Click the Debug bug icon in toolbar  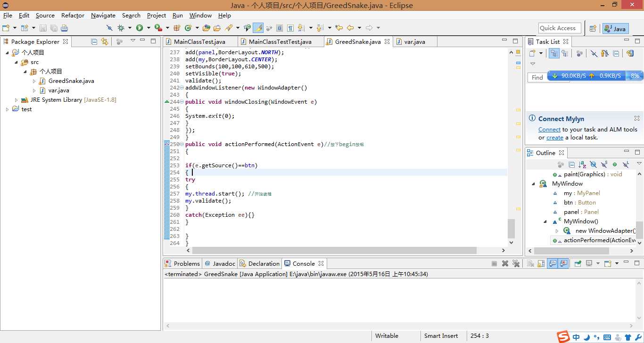pos(121,28)
